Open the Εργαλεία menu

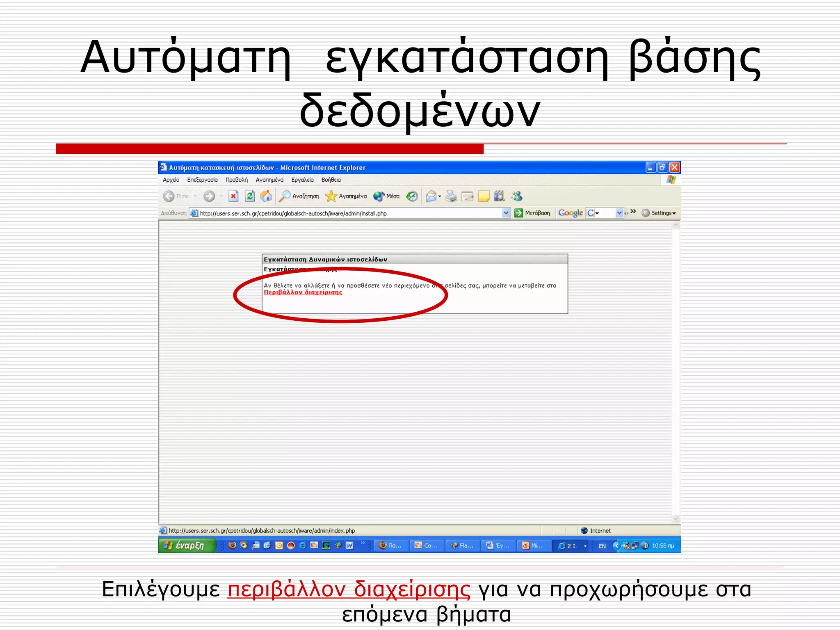tap(302, 180)
